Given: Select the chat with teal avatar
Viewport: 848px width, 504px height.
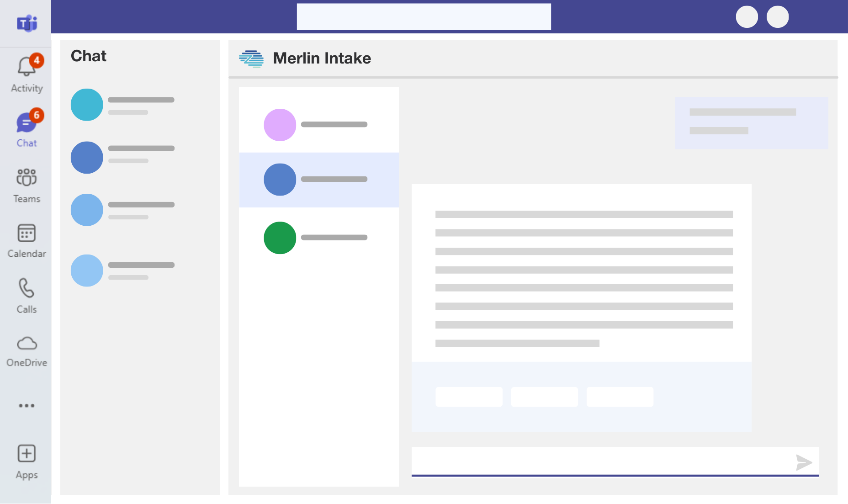Looking at the screenshot, I should pyautogui.click(x=87, y=105).
